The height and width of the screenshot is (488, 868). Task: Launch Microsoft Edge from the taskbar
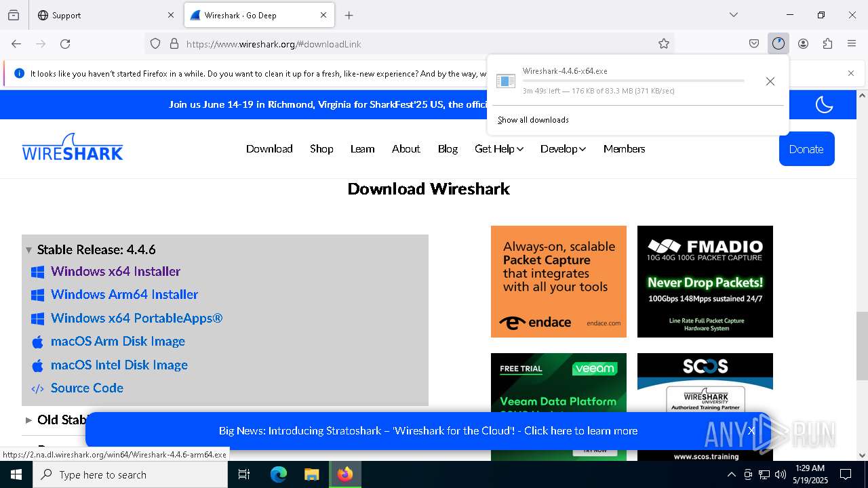[279, 474]
